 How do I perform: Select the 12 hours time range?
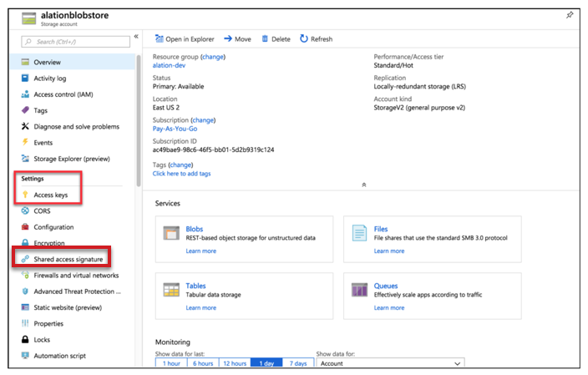click(235, 363)
